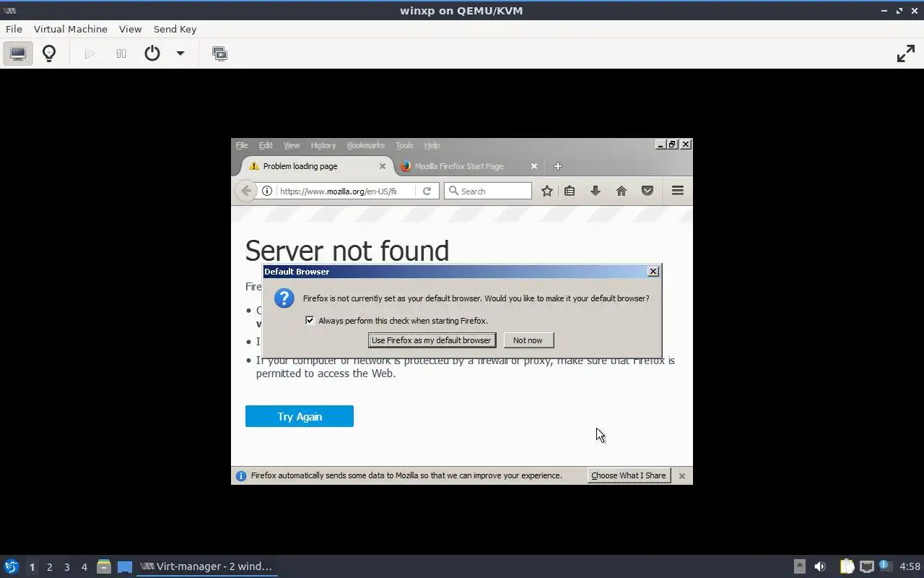Click the site information icon in URL bar

[x=267, y=191]
